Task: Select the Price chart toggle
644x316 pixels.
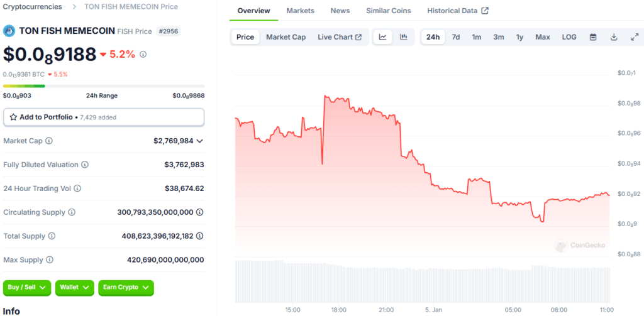Action: pyautogui.click(x=245, y=37)
